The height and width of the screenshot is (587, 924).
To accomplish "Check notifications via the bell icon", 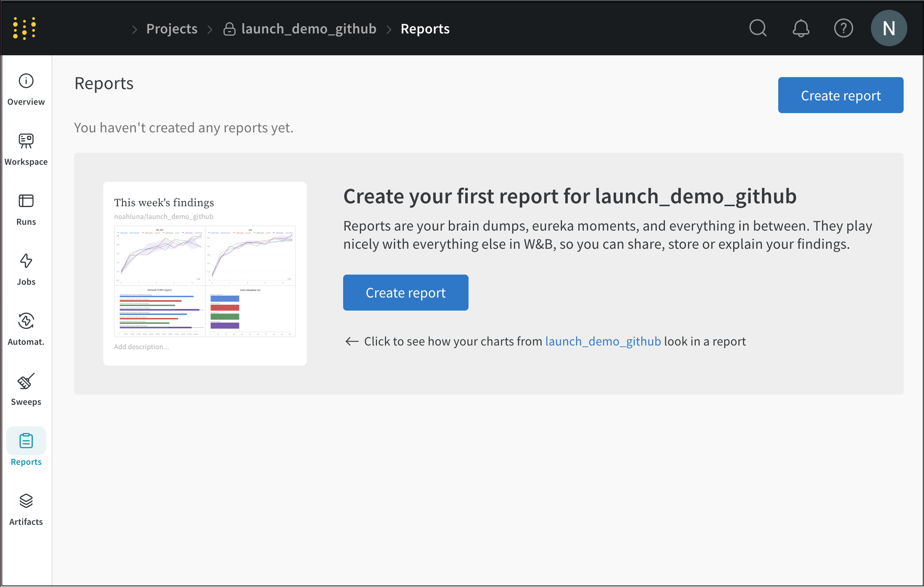I will [x=802, y=28].
